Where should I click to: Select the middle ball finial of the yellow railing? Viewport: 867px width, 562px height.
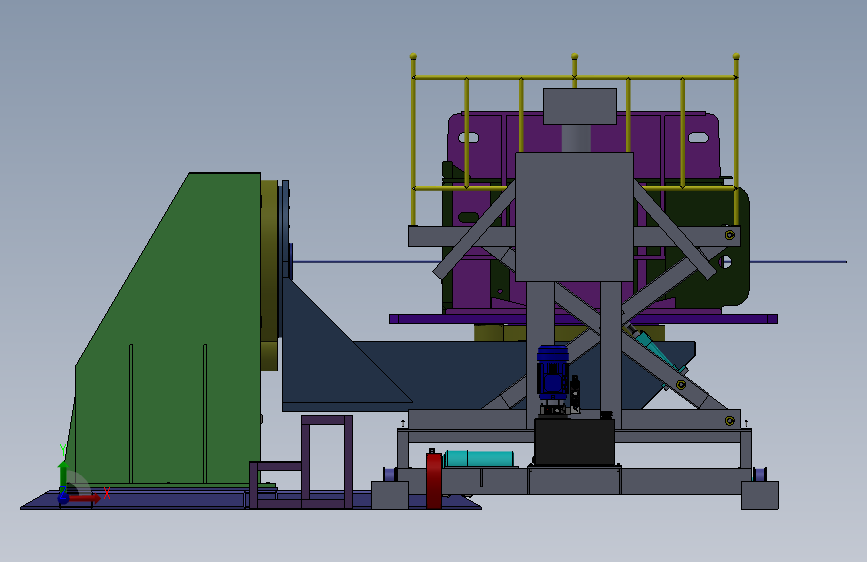point(574,56)
